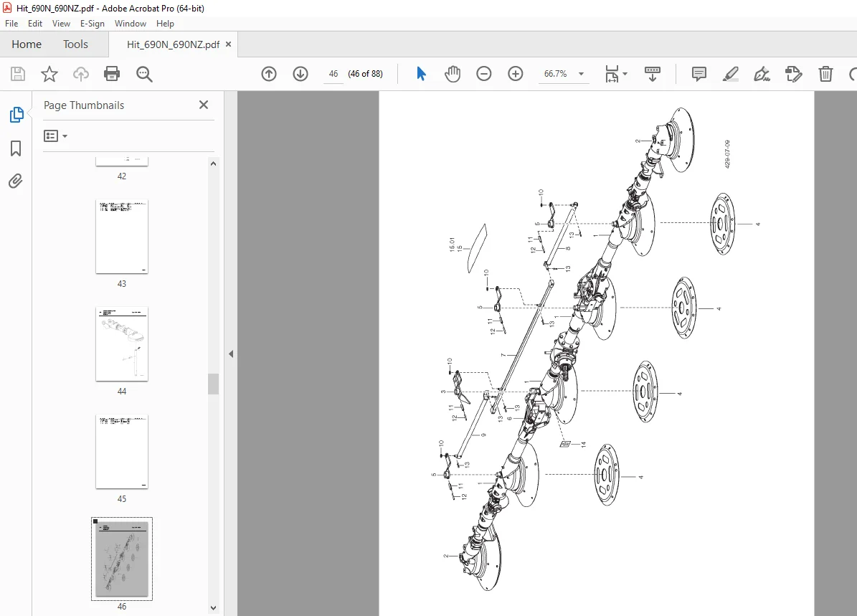Zoom out with minus button
Screen dimensions: 857x616
(483, 74)
